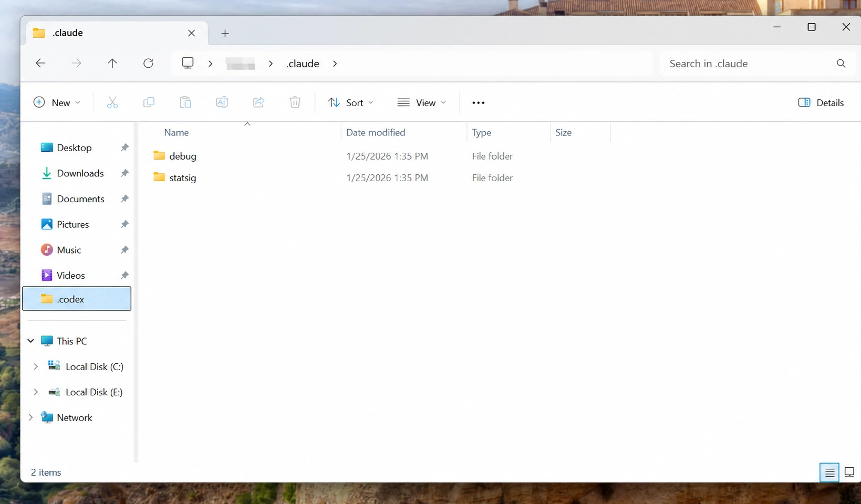The width and height of the screenshot is (861, 504).
Task: Click the Copy icon in toolbar
Action: click(x=149, y=102)
